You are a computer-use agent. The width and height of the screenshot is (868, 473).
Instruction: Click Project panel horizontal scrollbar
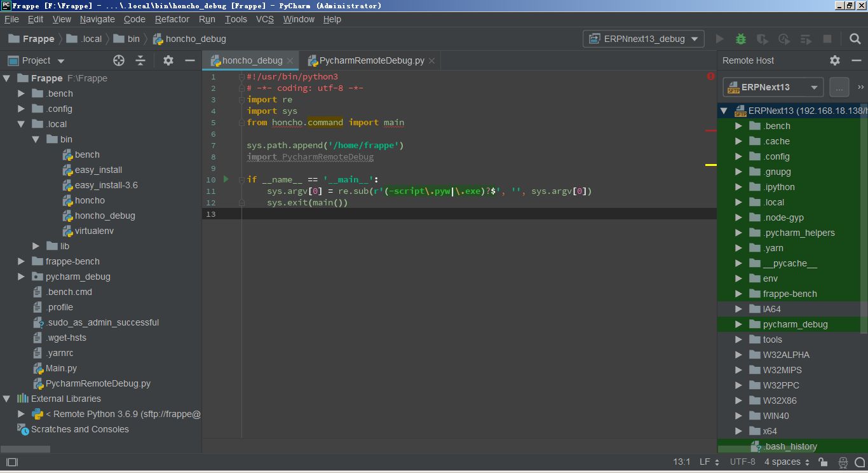25,449
